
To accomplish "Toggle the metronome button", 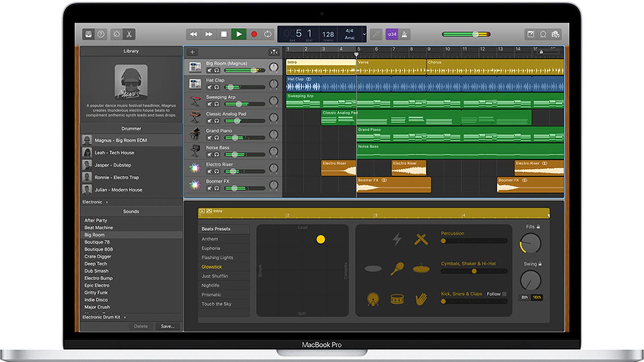I will click(x=404, y=34).
